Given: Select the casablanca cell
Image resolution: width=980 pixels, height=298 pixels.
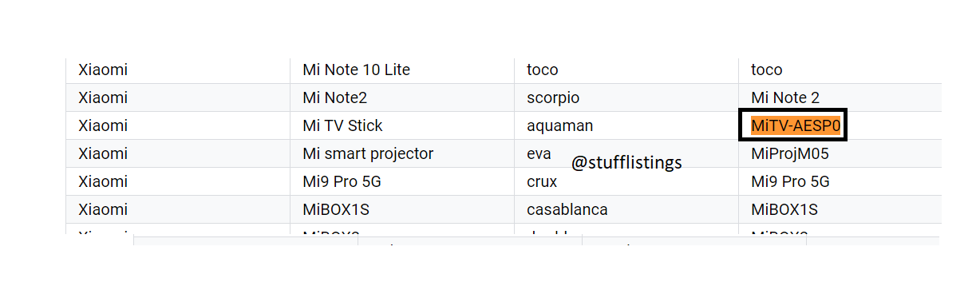Looking at the screenshot, I should (626, 209).
